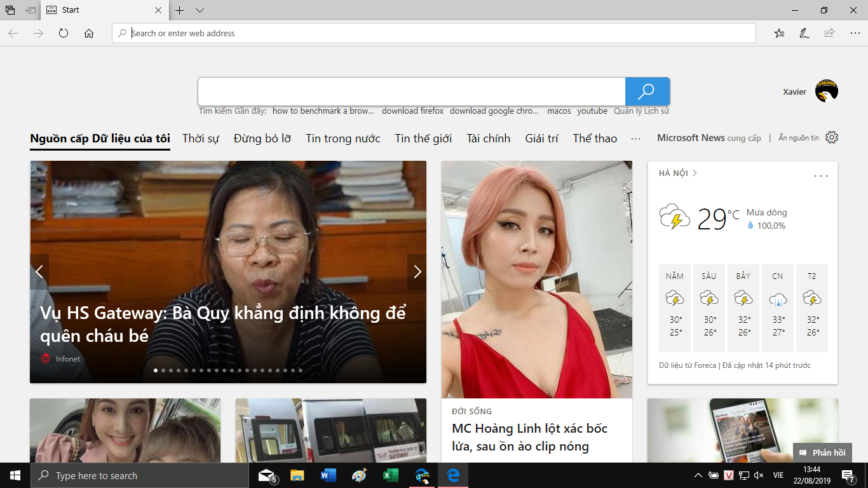The image size is (868, 488).
Task: Switch to Tài chính tab
Action: click(x=489, y=139)
